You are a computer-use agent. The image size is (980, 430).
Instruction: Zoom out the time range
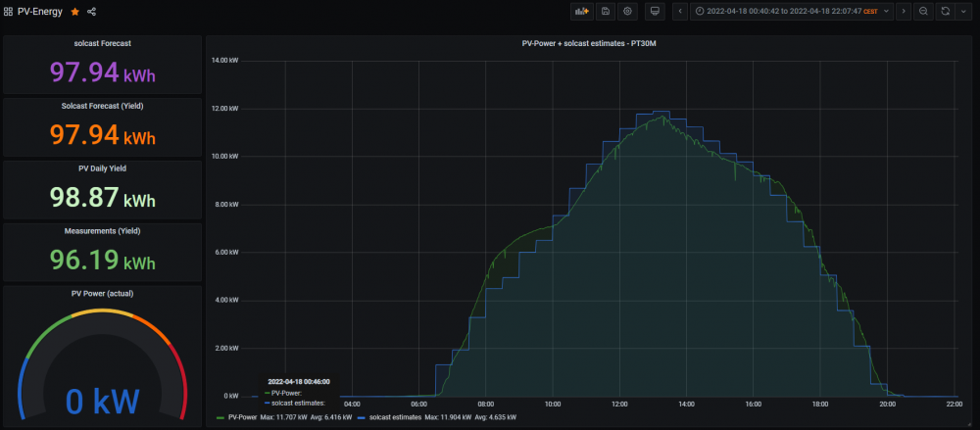tap(923, 11)
